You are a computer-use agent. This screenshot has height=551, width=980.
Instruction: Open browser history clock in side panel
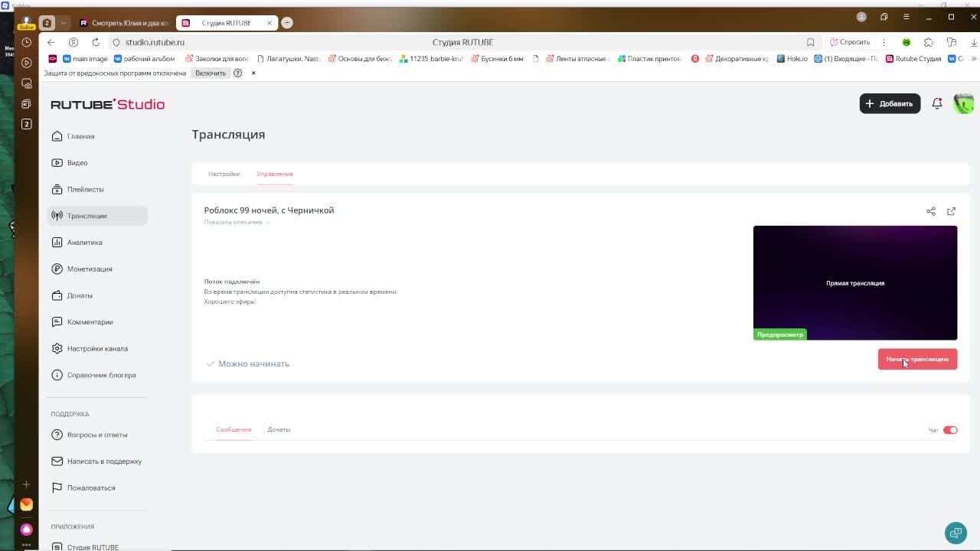point(27,42)
